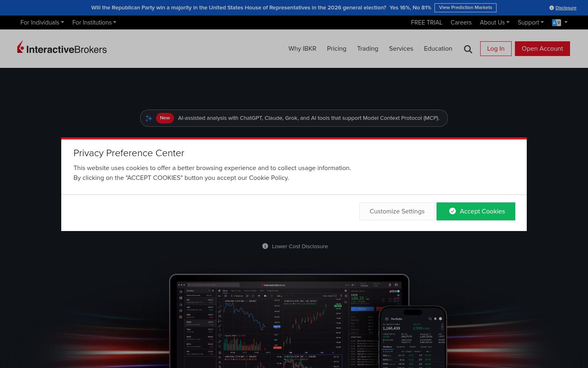Click the phone Portfolio app screenshot
588x368 pixels.
point(413,337)
